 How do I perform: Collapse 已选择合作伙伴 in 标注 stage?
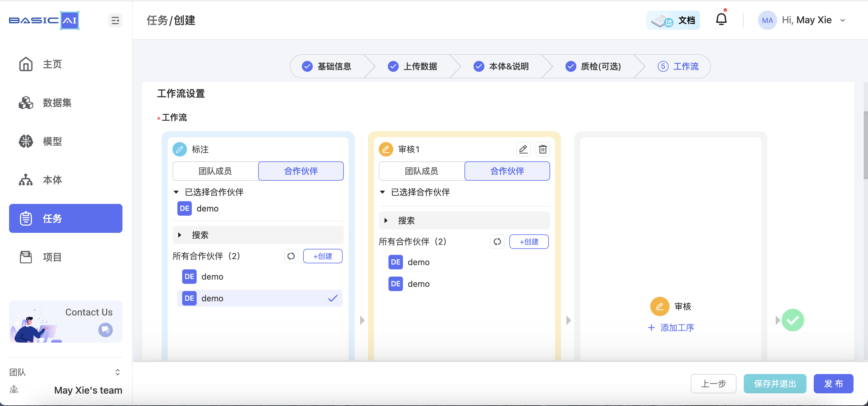coord(176,192)
